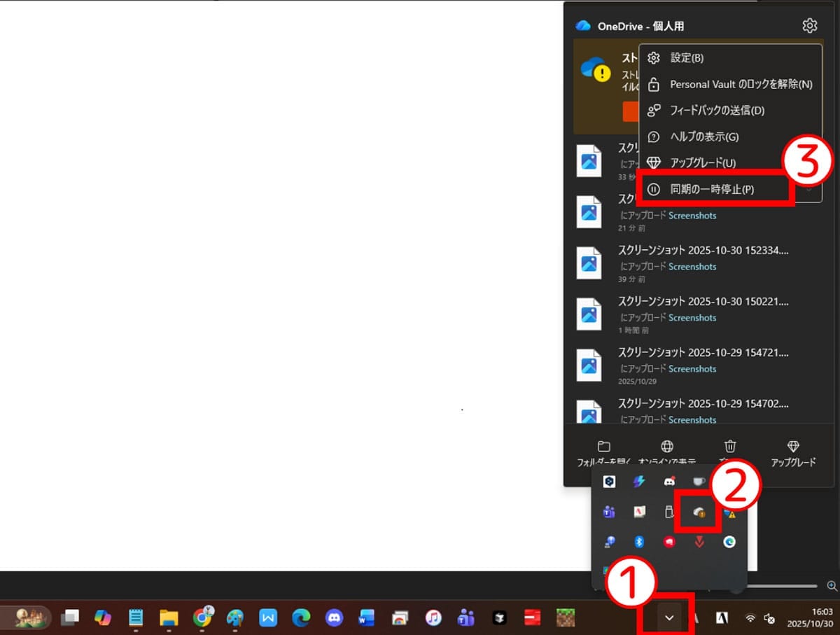Launch Minecraft from the taskbar
The height and width of the screenshot is (635, 840).
pyautogui.click(x=567, y=618)
